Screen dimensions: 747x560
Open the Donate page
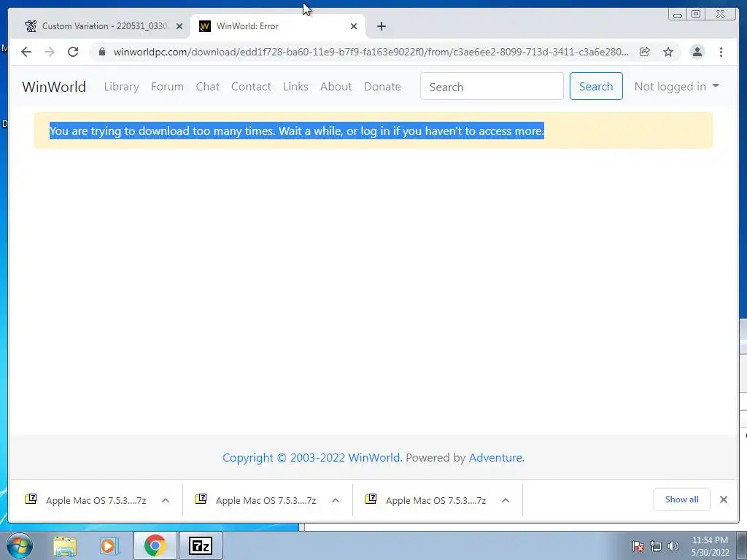point(382,87)
